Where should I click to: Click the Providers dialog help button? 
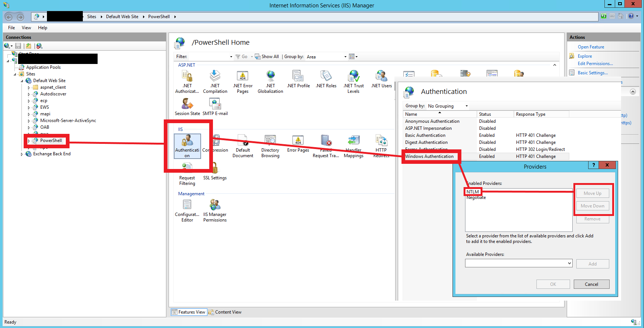pyautogui.click(x=594, y=165)
